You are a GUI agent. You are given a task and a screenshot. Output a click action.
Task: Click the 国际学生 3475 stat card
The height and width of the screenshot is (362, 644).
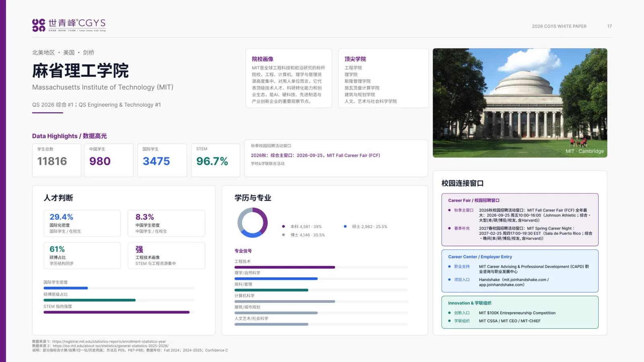(x=162, y=160)
